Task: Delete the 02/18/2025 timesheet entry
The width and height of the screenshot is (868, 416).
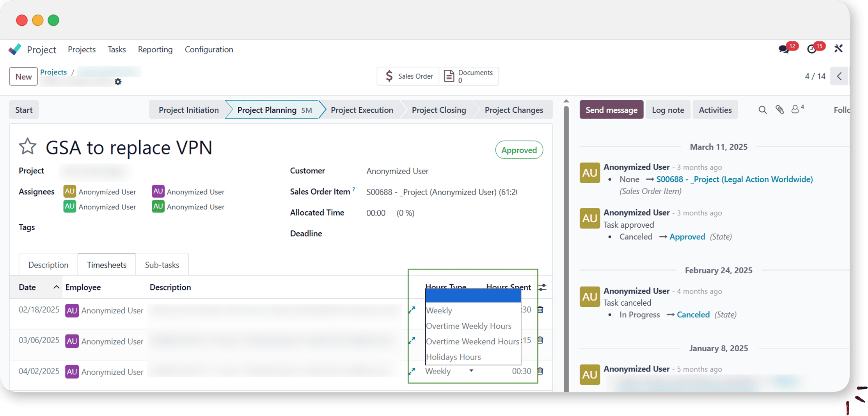Action: 540,310
